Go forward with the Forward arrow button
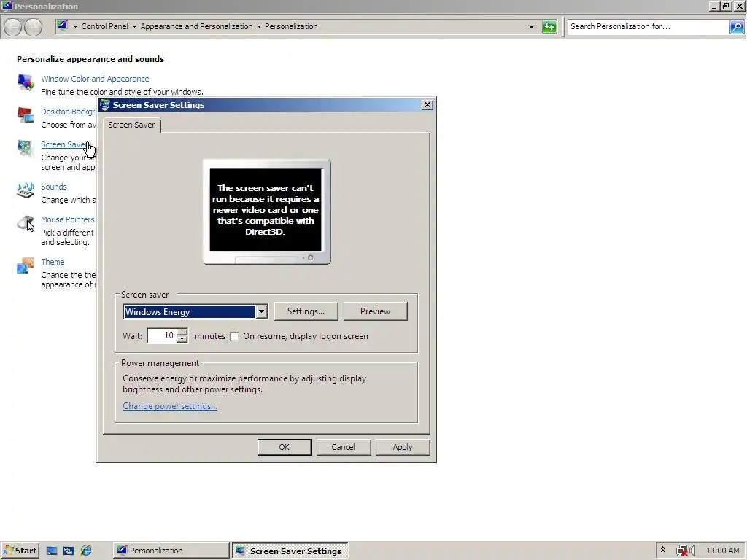Screen dimensions: 747x560 (33, 27)
